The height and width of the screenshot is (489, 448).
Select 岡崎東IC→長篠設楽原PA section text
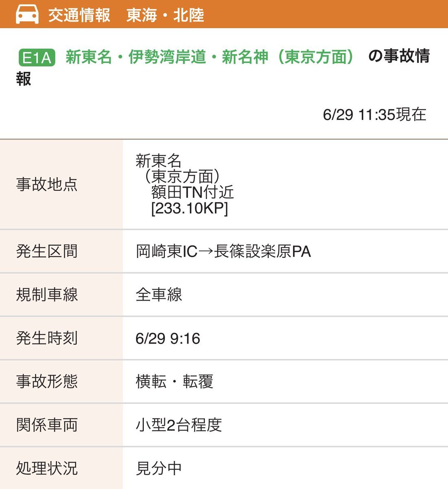223,251
